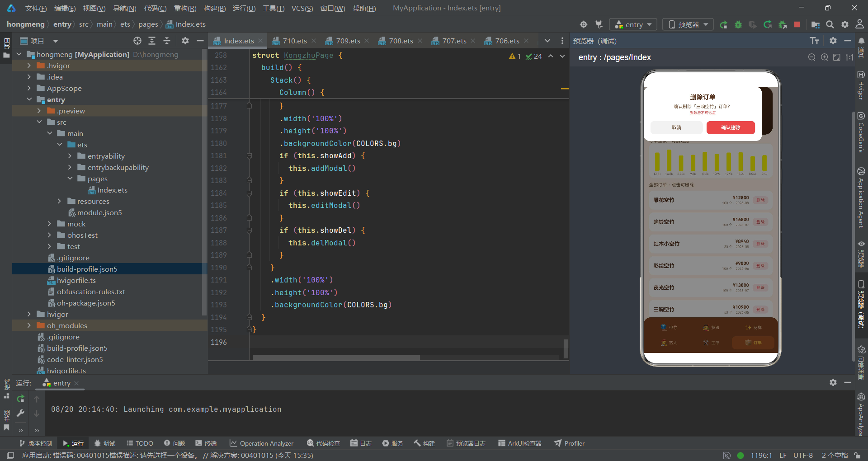The image size is (868, 461).
Task: Close the 709.ets tab
Action: pyautogui.click(x=367, y=41)
